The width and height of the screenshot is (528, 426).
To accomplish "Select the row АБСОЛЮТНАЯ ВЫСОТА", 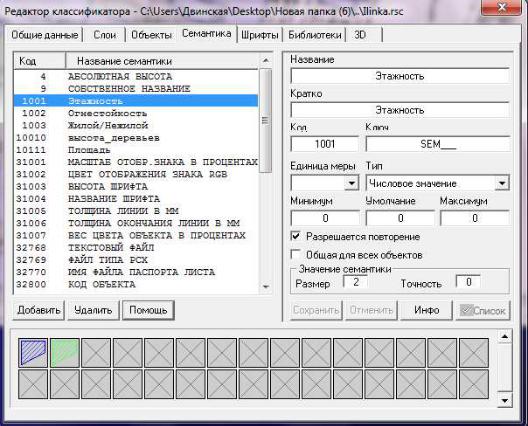I will click(136, 76).
